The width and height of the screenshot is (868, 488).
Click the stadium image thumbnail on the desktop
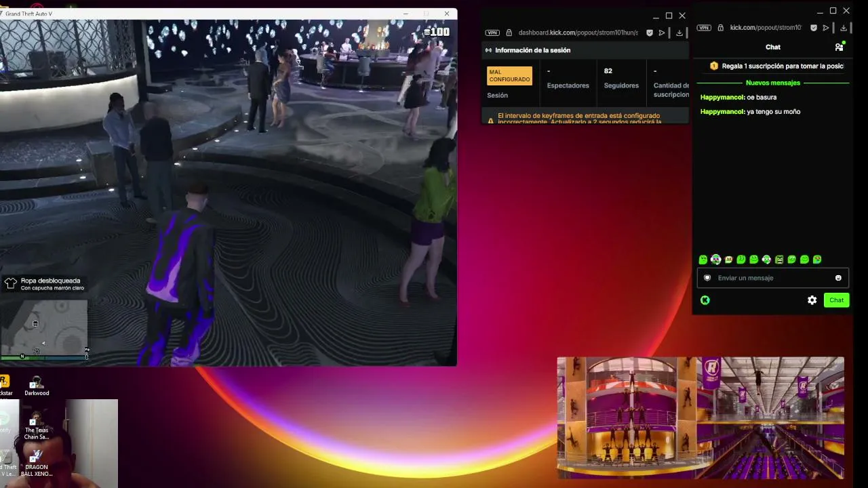701,418
